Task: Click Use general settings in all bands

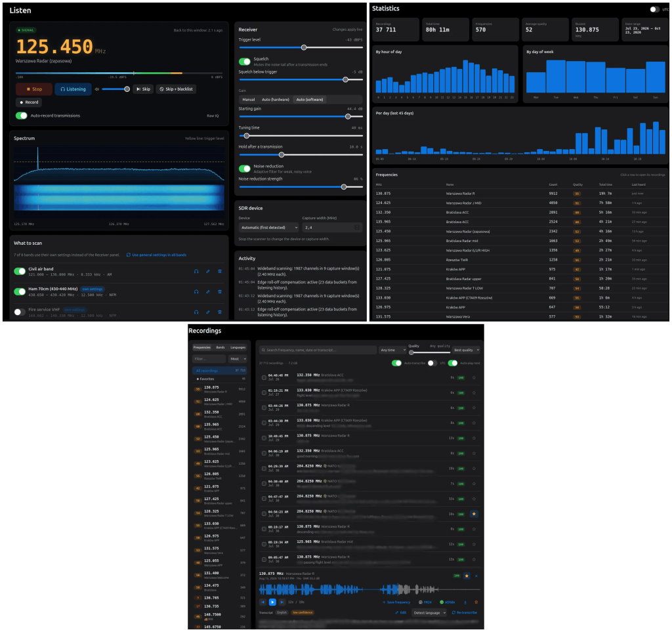Action: (156, 255)
